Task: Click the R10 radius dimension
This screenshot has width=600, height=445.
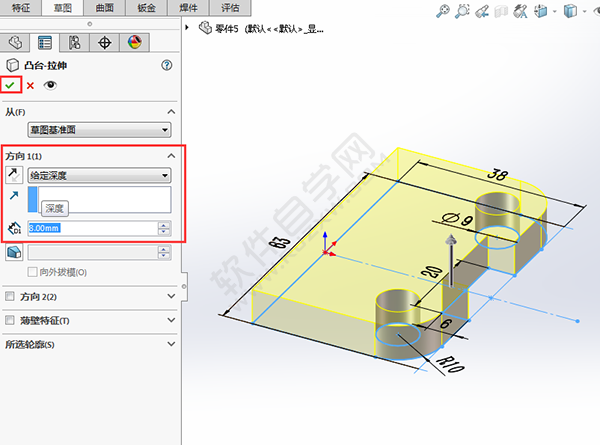Action: [x=450, y=364]
